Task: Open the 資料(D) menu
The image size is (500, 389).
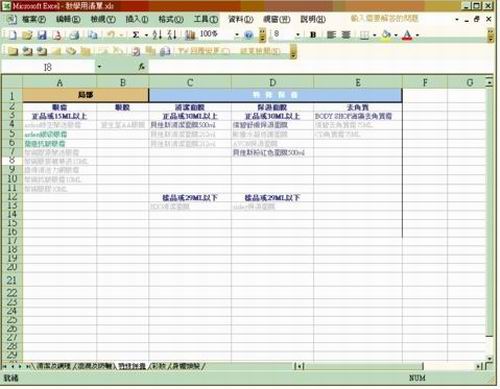Action: 241,19
